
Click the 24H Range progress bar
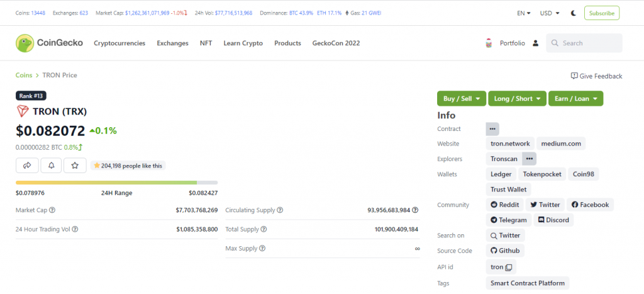[116, 183]
